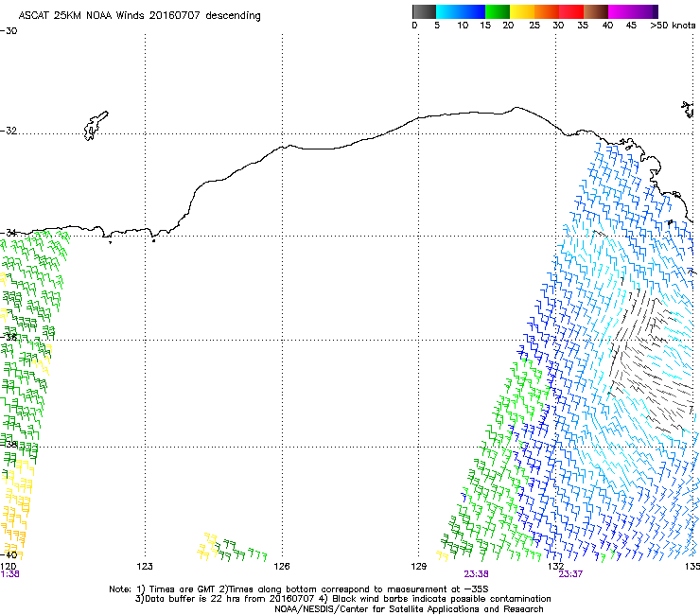Click the 'NOAA/NESDIS/Center for Satellite Applications and Research' credit
The image size is (700, 615).
pyautogui.click(x=409, y=609)
